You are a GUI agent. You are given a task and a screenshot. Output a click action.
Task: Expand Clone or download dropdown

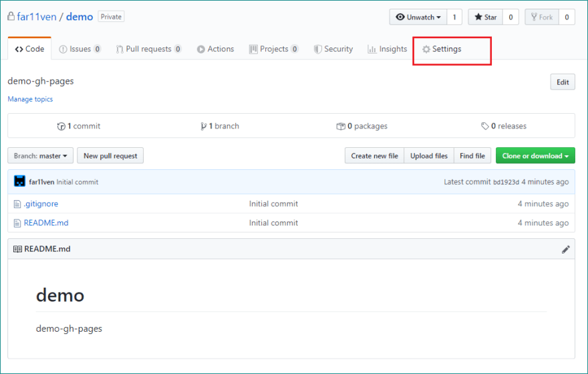[x=535, y=155]
